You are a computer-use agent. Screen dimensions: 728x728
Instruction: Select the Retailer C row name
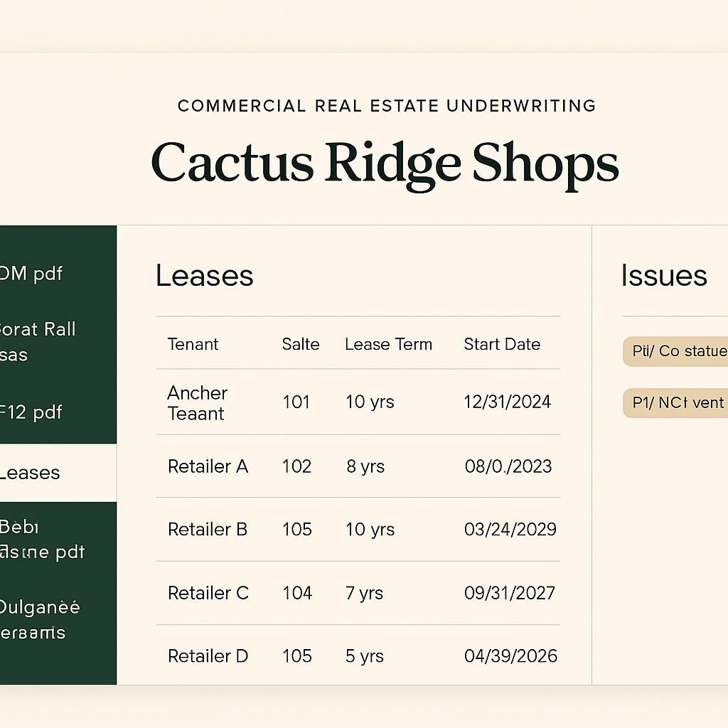point(208,593)
